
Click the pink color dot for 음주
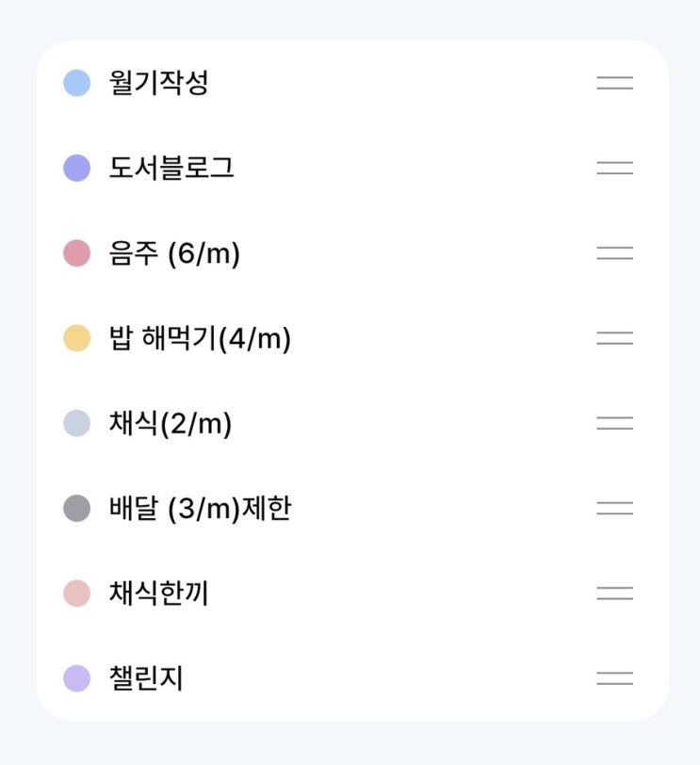tap(76, 253)
